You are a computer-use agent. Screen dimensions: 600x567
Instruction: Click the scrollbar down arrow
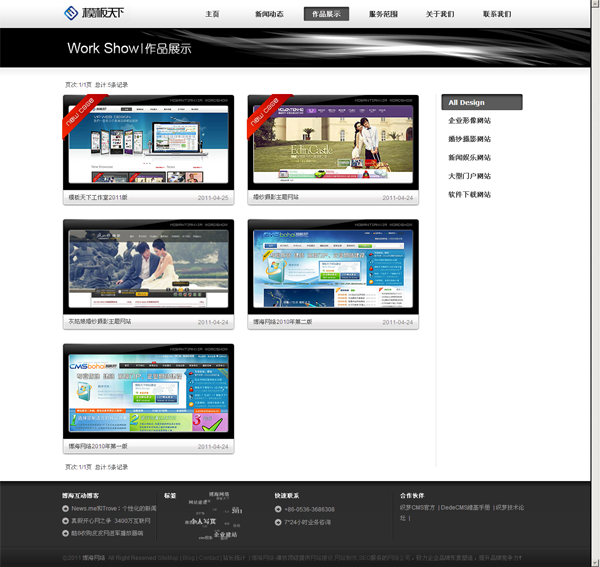(x=595, y=563)
